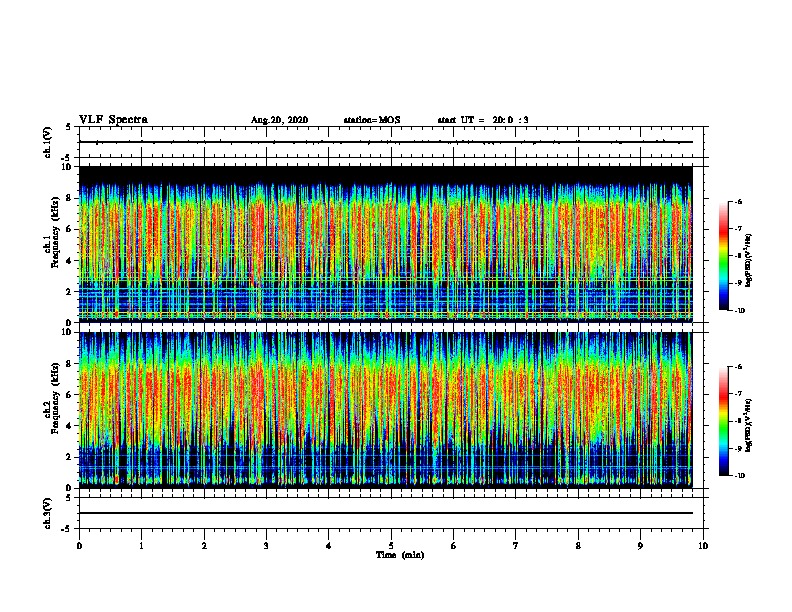
Task: Click the "Time (min)" axis label
Action: (x=400, y=555)
